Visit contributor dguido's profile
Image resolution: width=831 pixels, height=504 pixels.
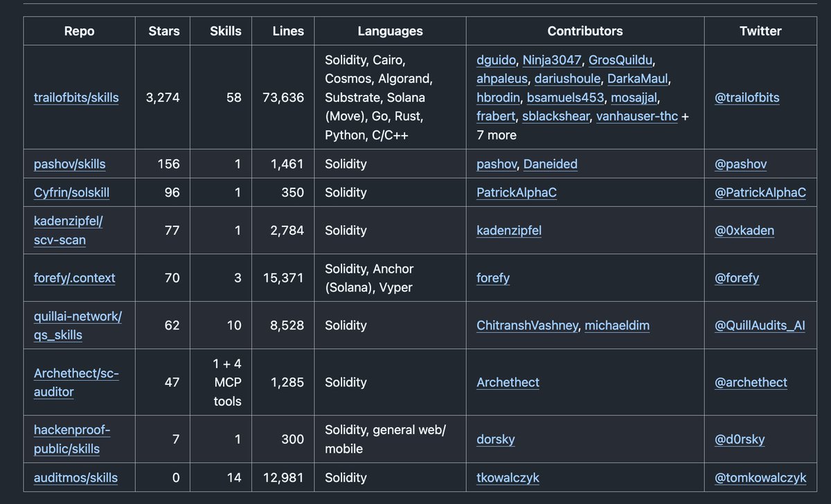click(496, 60)
